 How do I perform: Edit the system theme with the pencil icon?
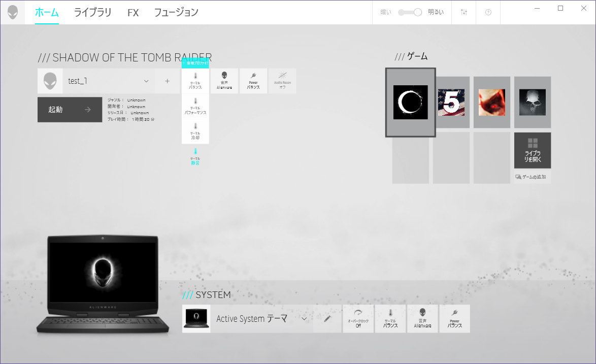click(327, 318)
